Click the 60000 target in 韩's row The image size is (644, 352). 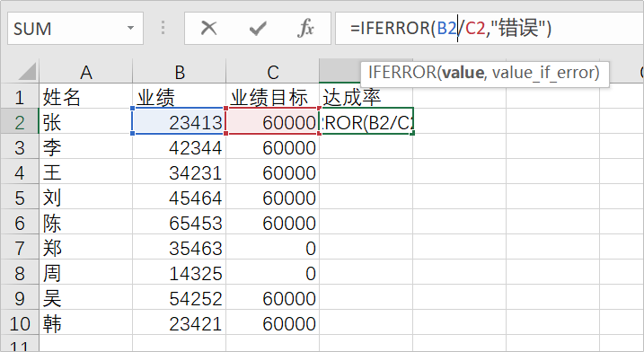click(x=273, y=323)
